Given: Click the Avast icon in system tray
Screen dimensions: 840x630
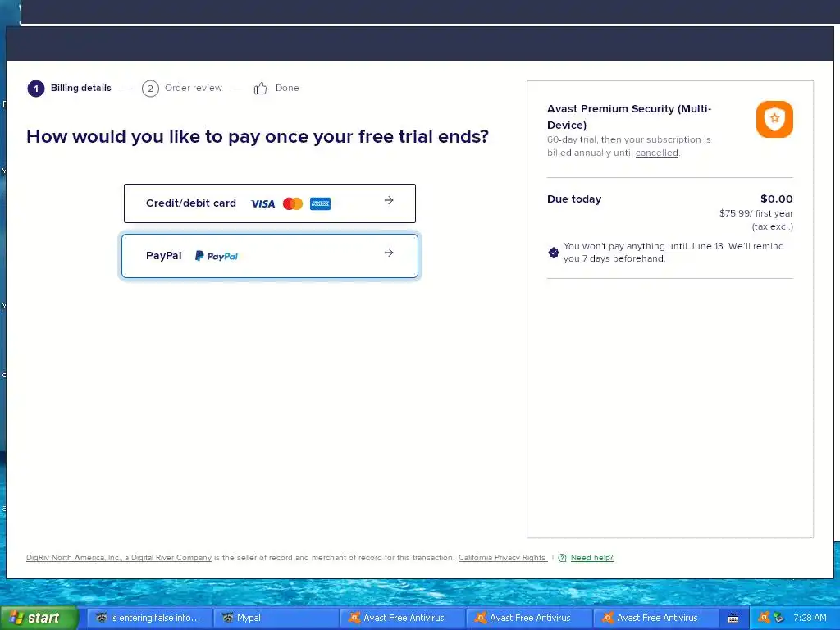Looking at the screenshot, I should 764,618.
